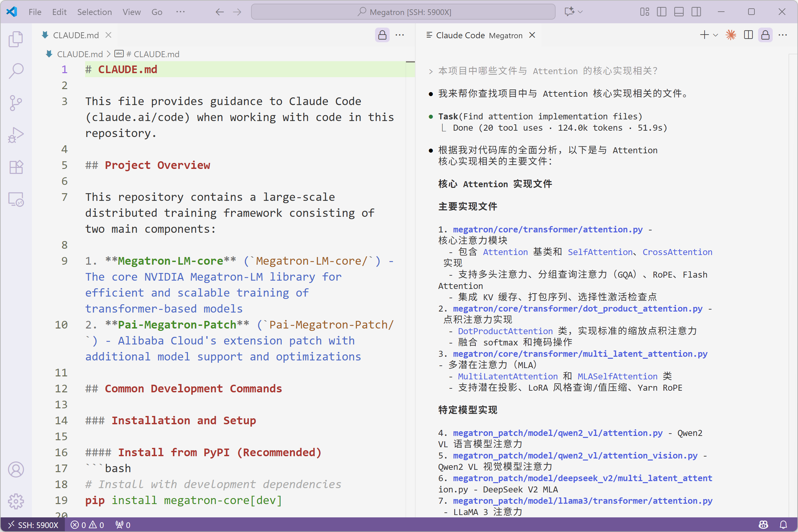Image resolution: width=798 pixels, height=532 pixels.
Task: Open errors and warnings in status bar
Action: (87, 525)
